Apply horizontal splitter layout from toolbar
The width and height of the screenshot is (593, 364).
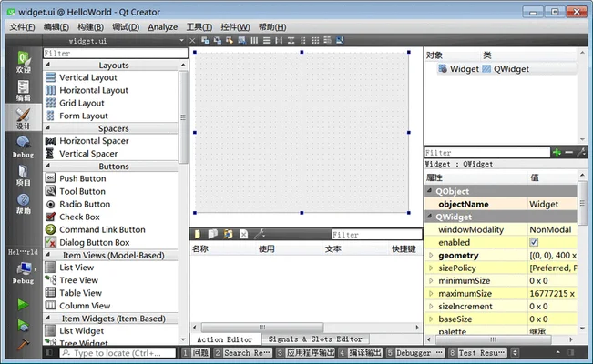point(279,40)
